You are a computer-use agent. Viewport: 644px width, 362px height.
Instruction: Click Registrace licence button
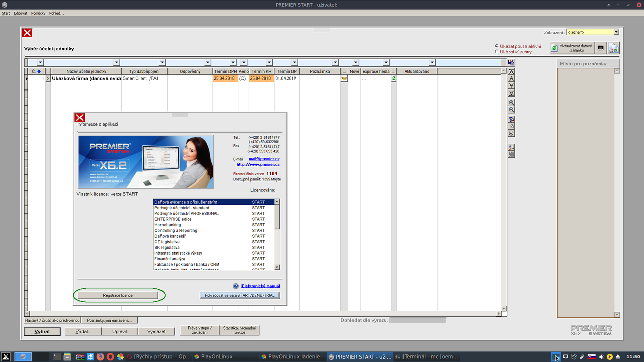click(x=118, y=295)
